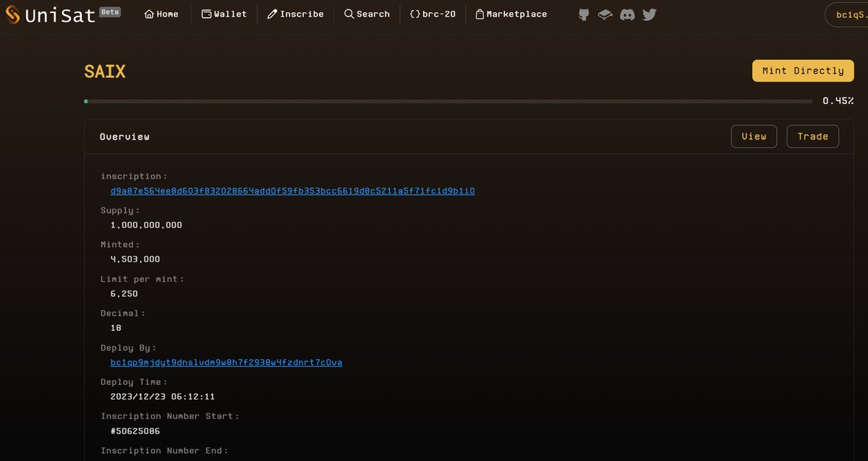Click the View button in Overview
Screen dimensions: 868x461
(754, 137)
